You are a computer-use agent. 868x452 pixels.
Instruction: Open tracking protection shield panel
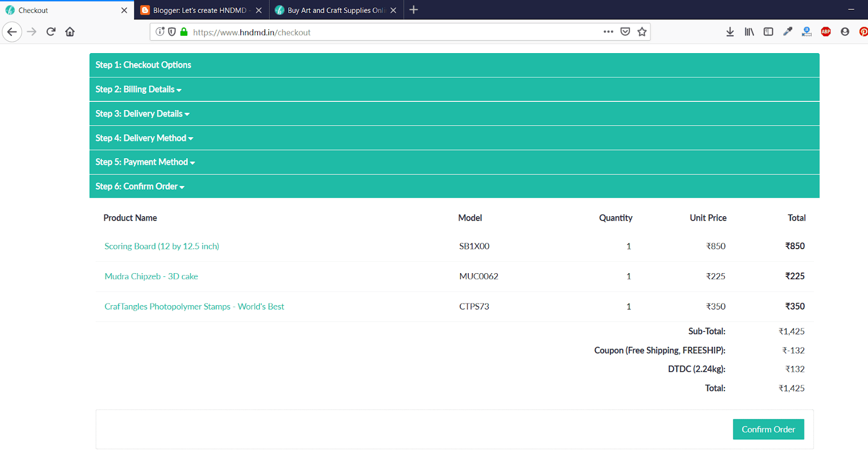tap(172, 32)
